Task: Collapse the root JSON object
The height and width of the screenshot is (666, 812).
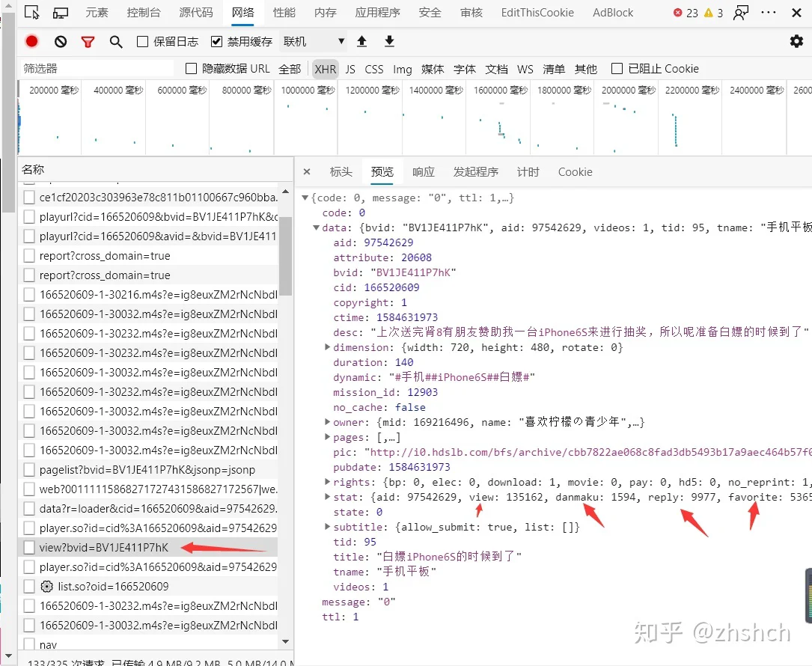Action: pyautogui.click(x=305, y=198)
